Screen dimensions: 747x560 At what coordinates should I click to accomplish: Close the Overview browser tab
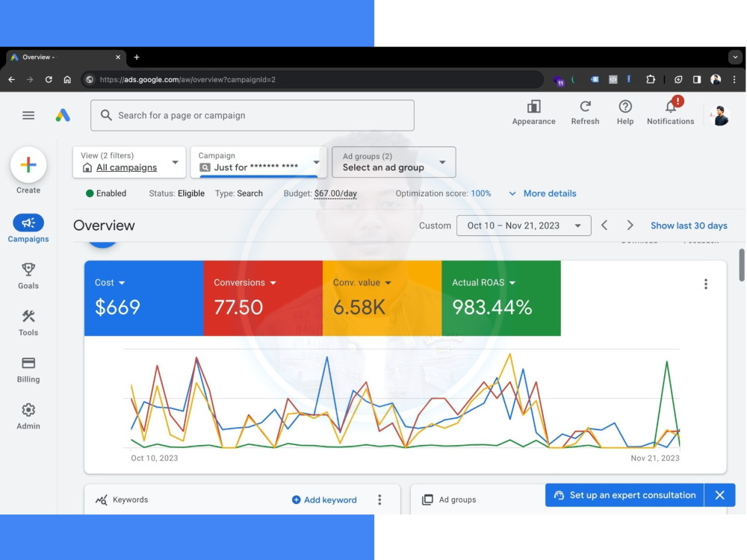click(118, 57)
